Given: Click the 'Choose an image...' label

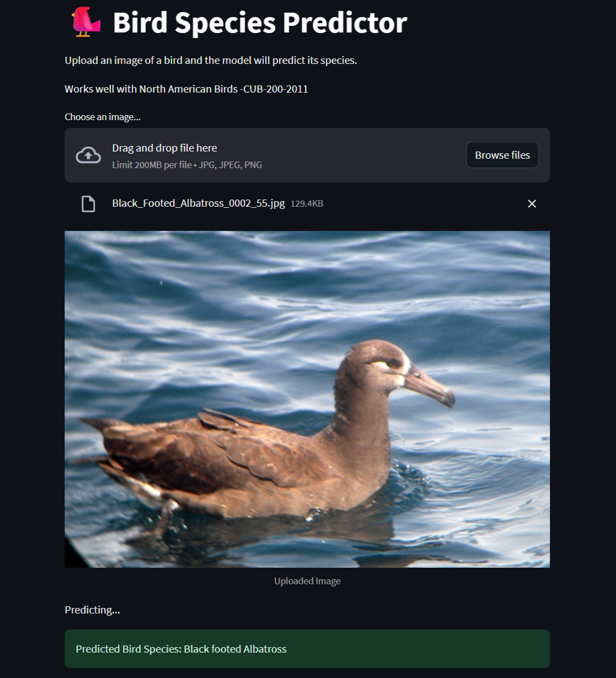Looking at the screenshot, I should (x=103, y=117).
